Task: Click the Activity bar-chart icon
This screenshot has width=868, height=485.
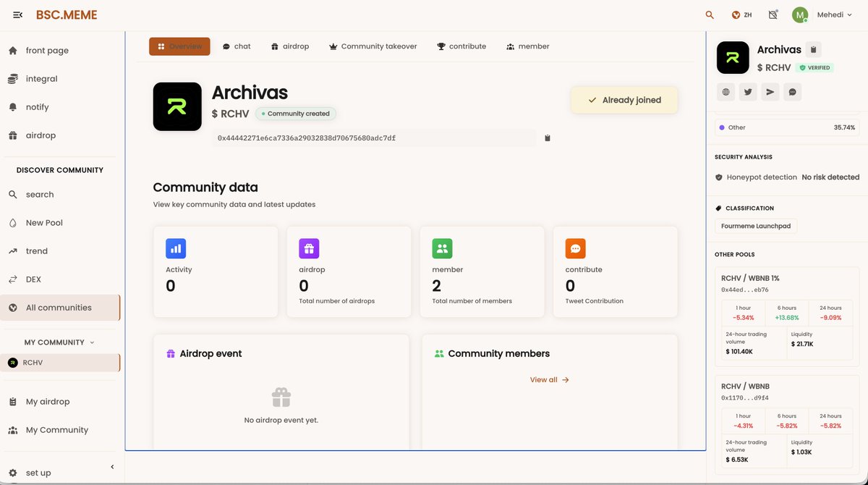Action: pos(176,248)
